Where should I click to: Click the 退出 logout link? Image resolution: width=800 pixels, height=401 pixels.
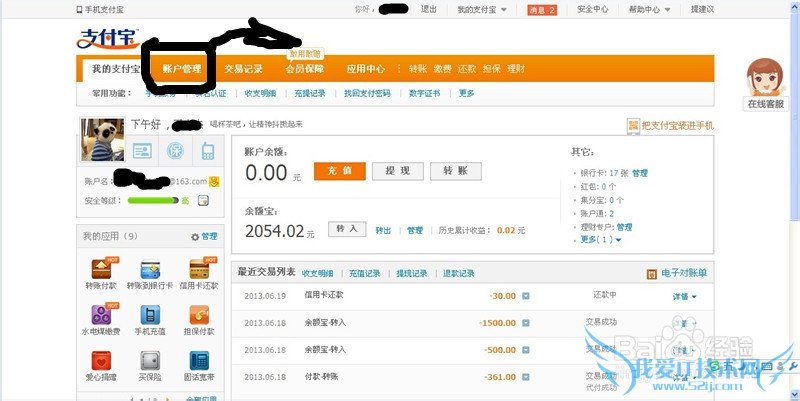coord(429,9)
